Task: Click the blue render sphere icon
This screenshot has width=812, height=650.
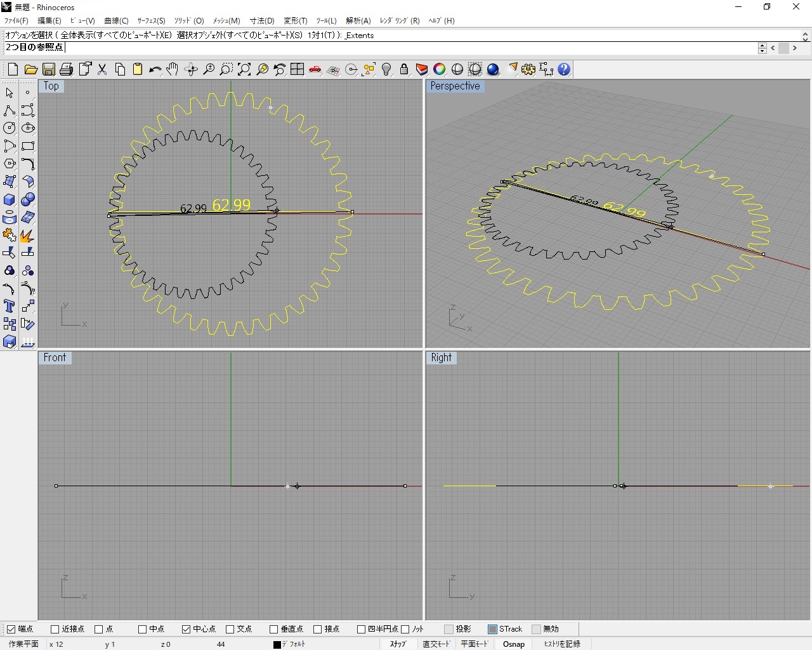Action: (493, 69)
